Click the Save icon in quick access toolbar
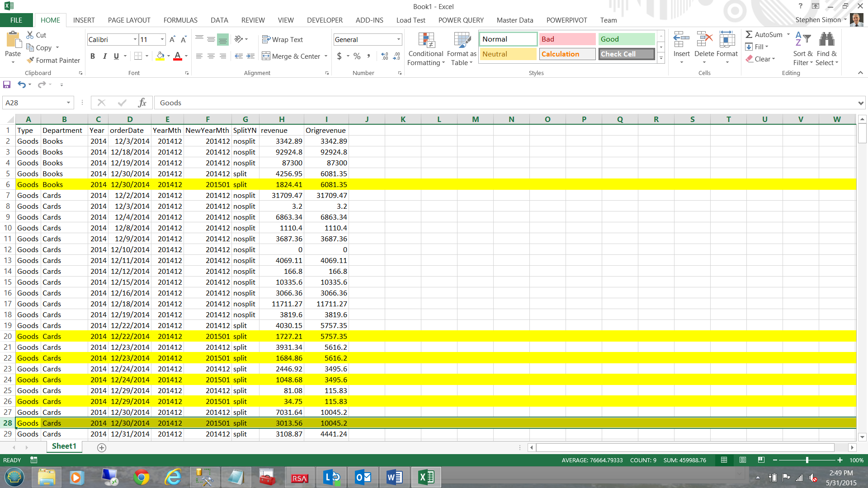868x488 pixels. click(7, 84)
